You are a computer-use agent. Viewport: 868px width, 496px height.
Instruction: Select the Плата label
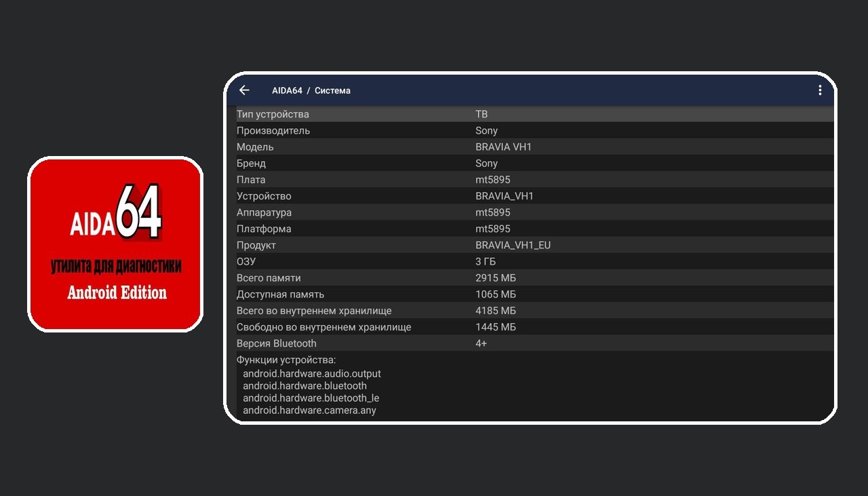[x=251, y=180]
